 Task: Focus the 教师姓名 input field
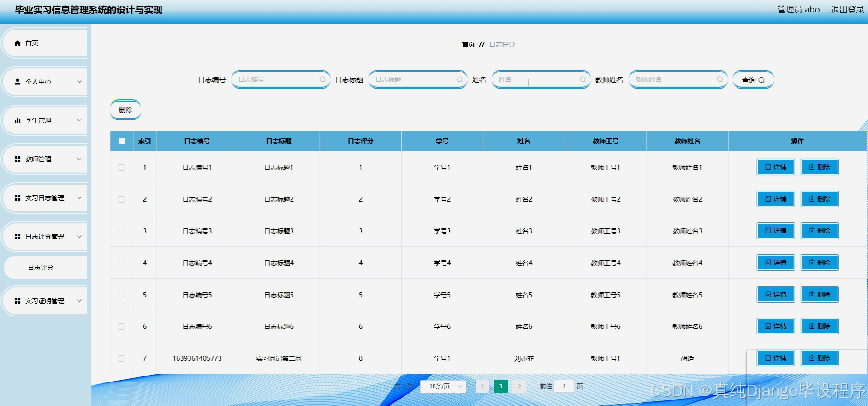point(678,79)
